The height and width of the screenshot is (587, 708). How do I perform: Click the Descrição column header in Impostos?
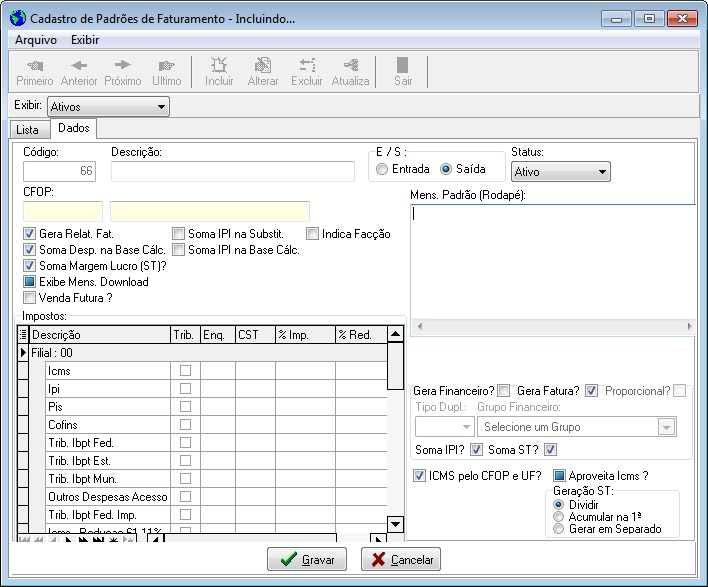[100, 335]
